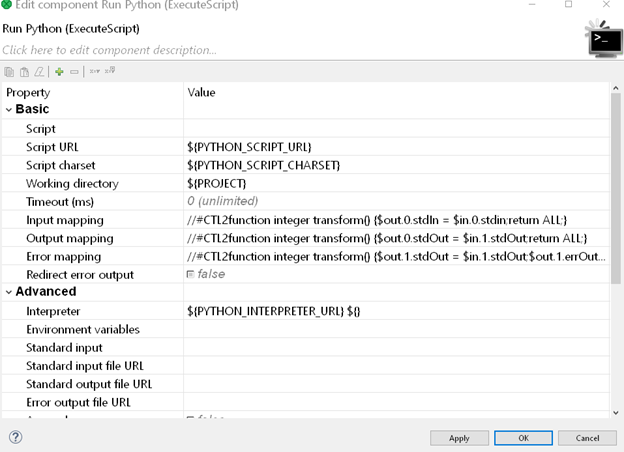Confirm the dialog with the OK button
This screenshot has height=452, width=624.
pyautogui.click(x=523, y=438)
